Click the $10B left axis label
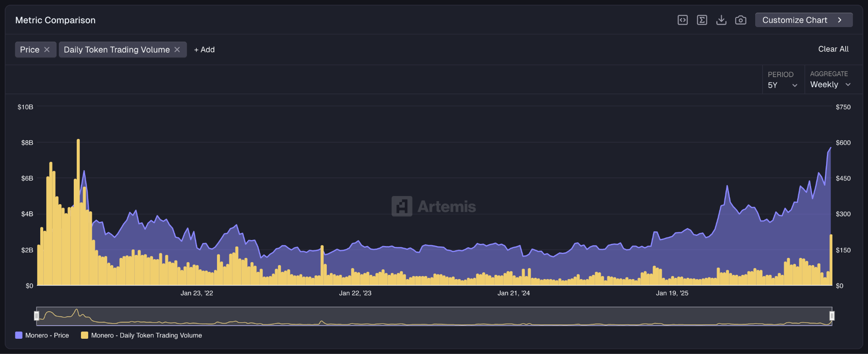The image size is (868, 354). point(25,107)
